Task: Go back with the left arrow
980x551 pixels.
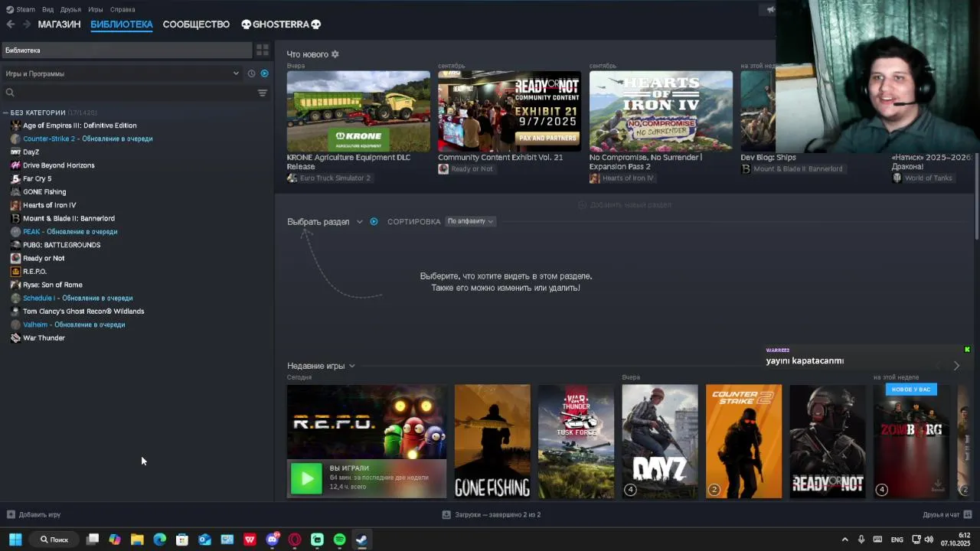Action: [x=11, y=24]
